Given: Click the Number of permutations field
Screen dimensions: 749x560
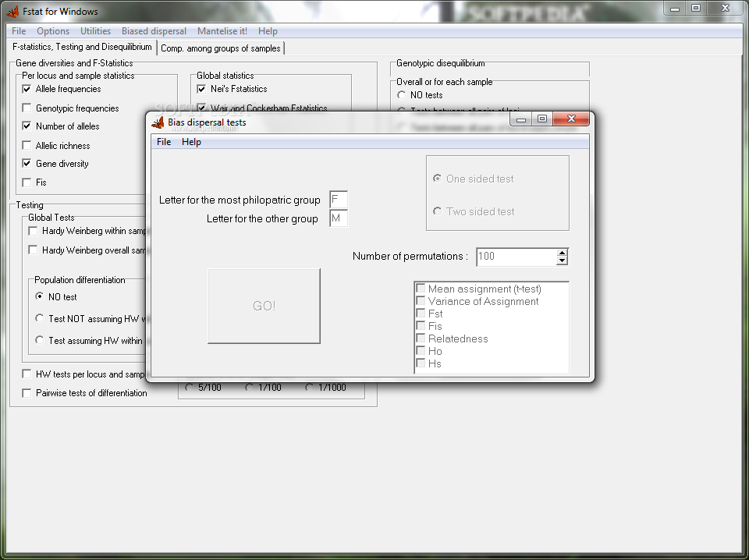Looking at the screenshot, I should 516,257.
